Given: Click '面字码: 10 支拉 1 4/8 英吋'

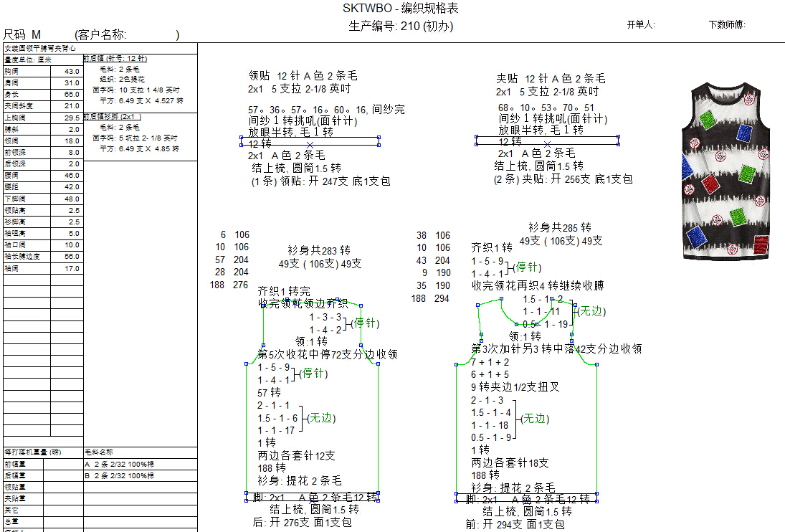Looking at the screenshot, I should 135,90.
